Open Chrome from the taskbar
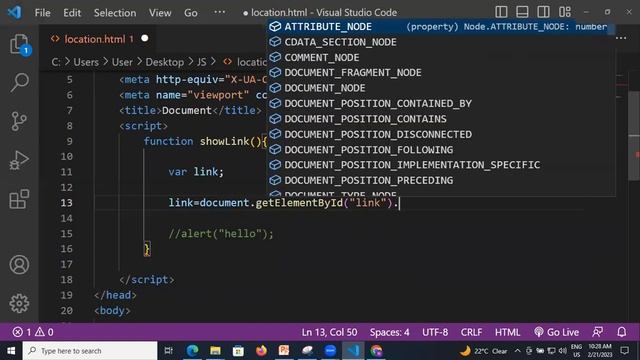The width and height of the screenshot is (640, 360). (x=376, y=351)
